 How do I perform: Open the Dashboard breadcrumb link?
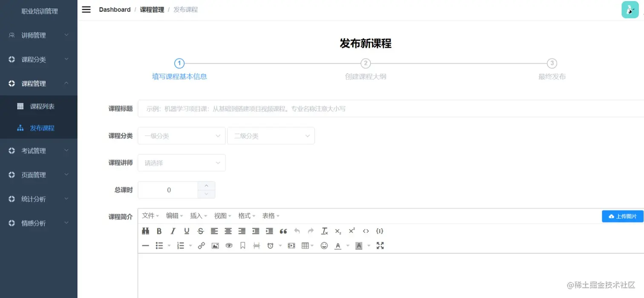(x=115, y=9)
